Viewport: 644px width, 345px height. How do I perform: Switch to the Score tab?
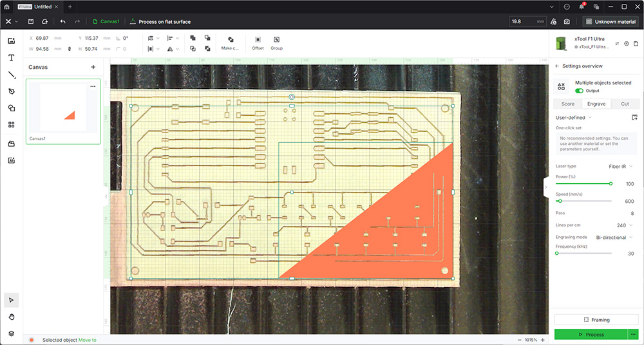567,104
